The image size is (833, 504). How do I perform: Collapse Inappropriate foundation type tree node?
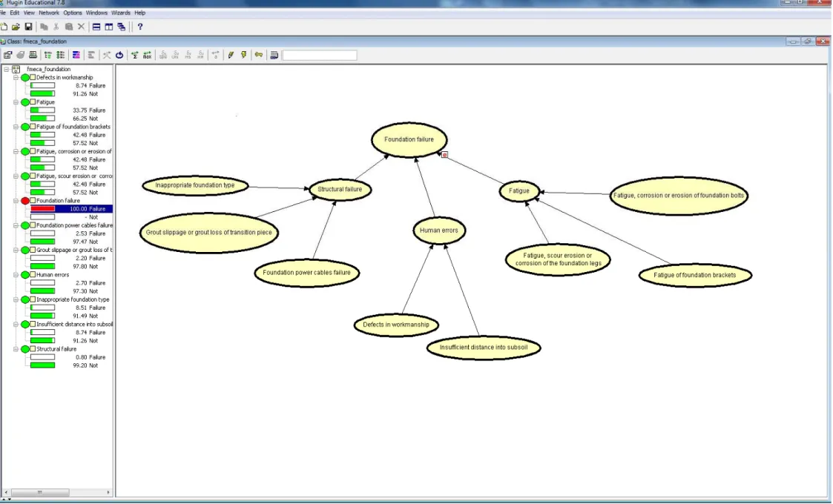16,299
